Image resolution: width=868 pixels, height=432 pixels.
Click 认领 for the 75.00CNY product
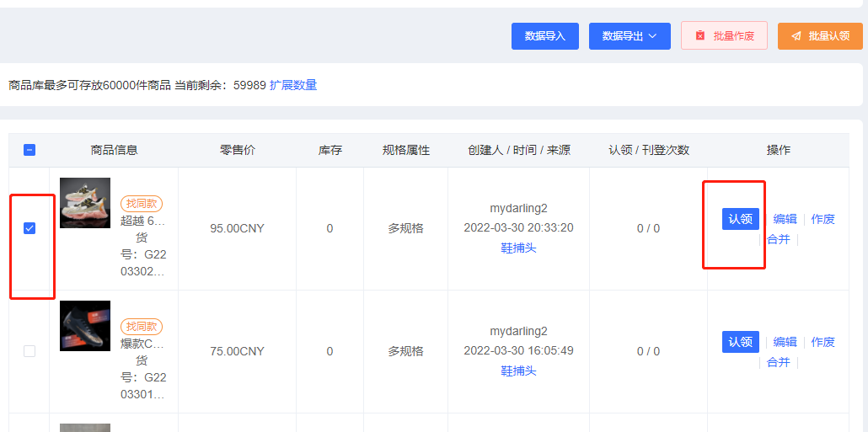(740, 342)
